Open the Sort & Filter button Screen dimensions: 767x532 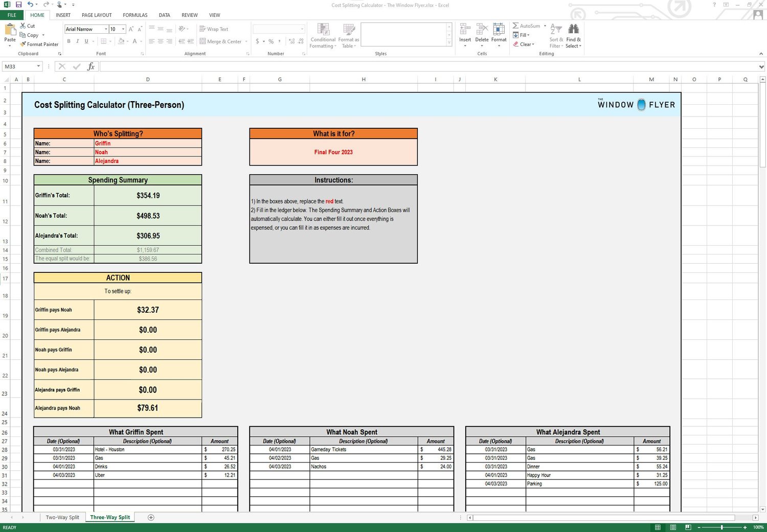(556, 36)
